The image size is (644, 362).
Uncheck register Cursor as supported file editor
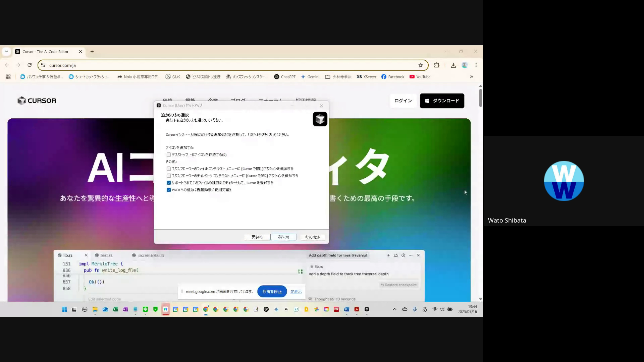(169, 183)
